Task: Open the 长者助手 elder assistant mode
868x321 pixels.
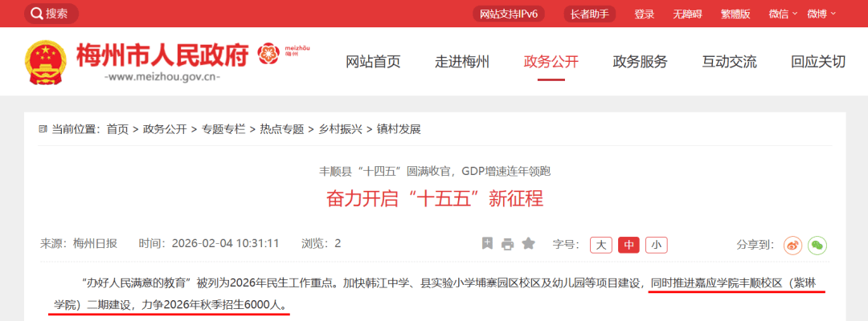Action: [x=589, y=14]
